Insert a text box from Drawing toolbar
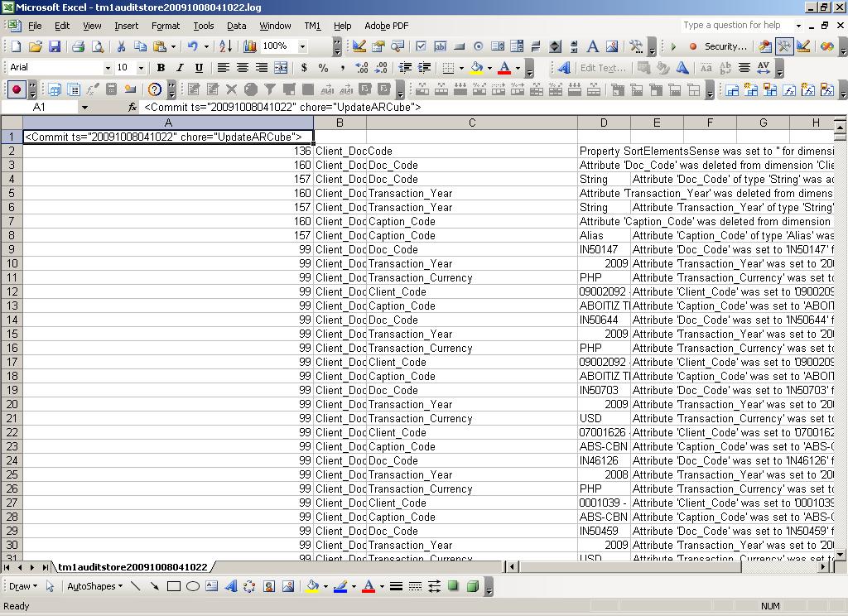848x616 pixels. 211,586
